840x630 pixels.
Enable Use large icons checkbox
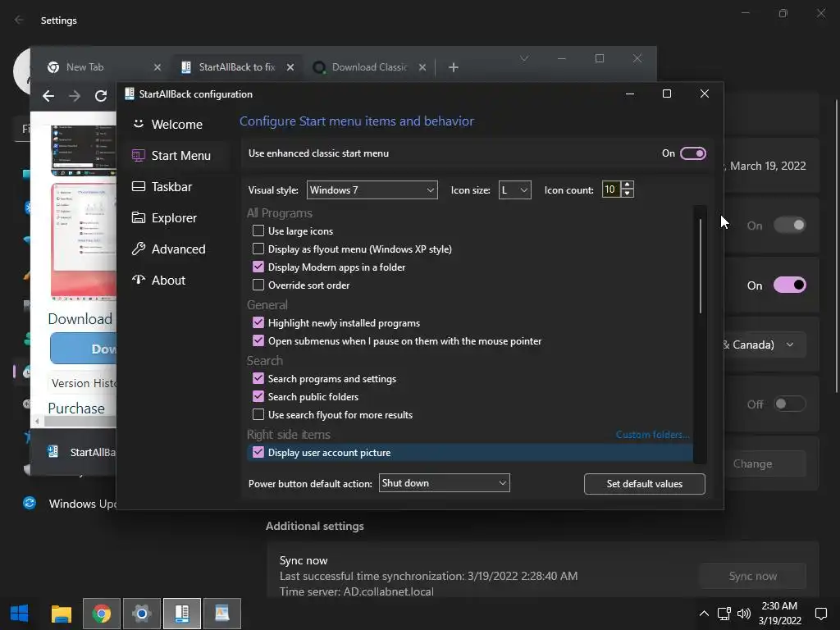(258, 231)
